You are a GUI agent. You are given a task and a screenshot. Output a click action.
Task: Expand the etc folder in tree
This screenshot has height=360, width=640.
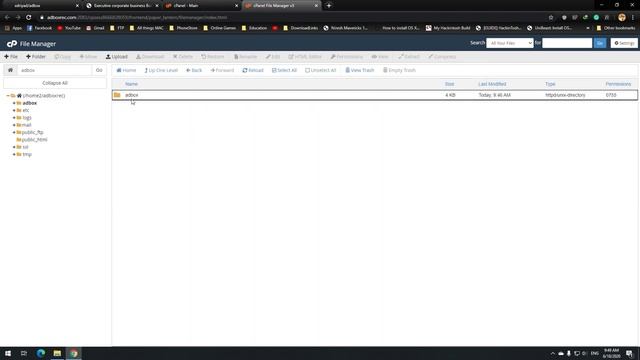(14, 110)
